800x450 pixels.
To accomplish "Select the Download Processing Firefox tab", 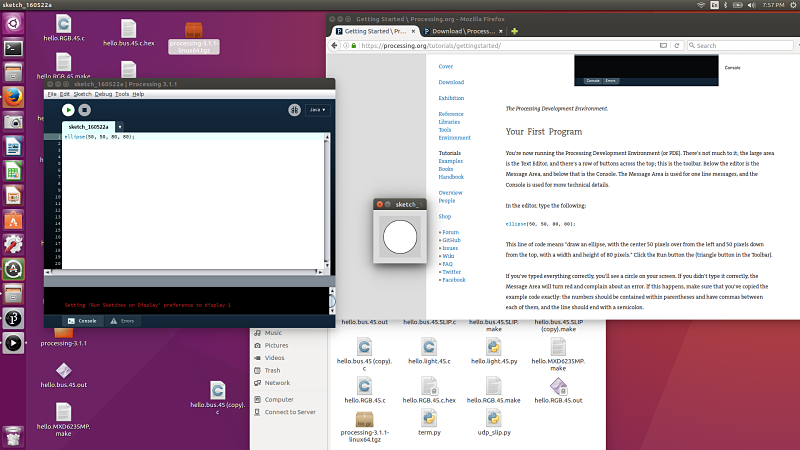I will click(x=463, y=31).
